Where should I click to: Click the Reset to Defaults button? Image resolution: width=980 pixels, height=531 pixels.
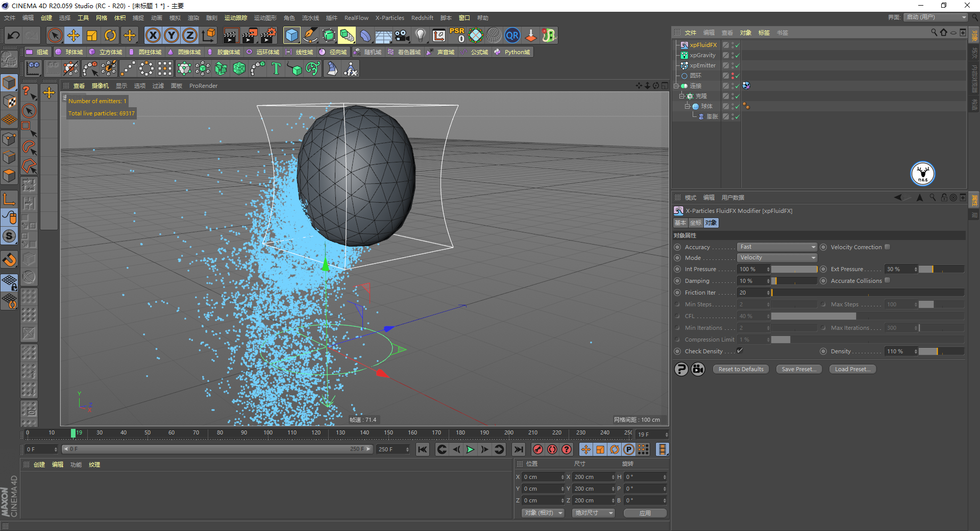point(741,369)
